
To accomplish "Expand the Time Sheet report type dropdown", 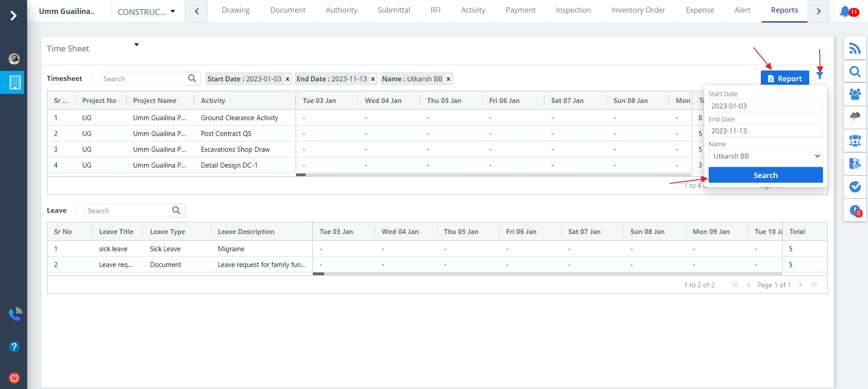I will pyautogui.click(x=136, y=45).
